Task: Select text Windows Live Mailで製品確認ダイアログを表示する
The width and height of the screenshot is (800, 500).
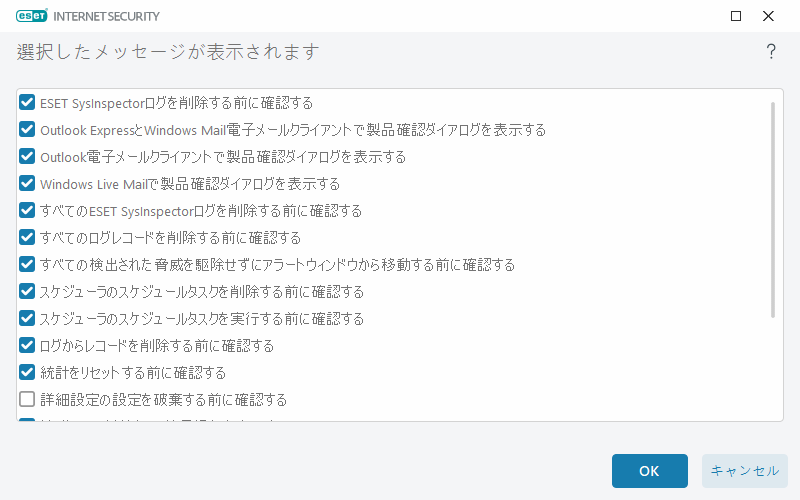Action: 190,184
